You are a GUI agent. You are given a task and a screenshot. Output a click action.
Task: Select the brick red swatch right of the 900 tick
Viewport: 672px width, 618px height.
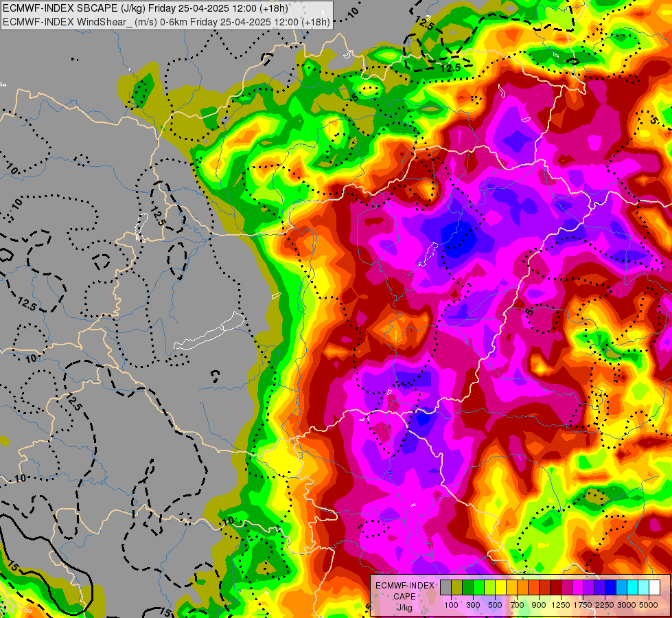point(545,587)
